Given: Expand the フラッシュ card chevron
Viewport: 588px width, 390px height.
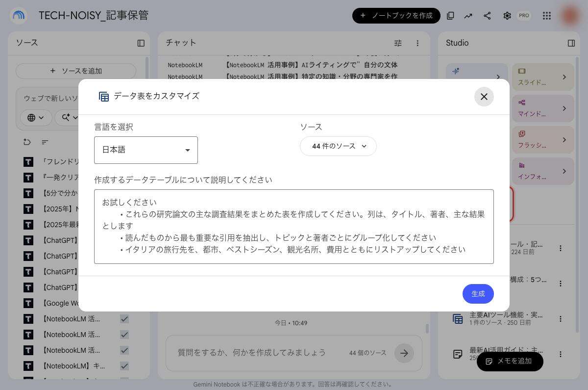Looking at the screenshot, I should (564, 140).
